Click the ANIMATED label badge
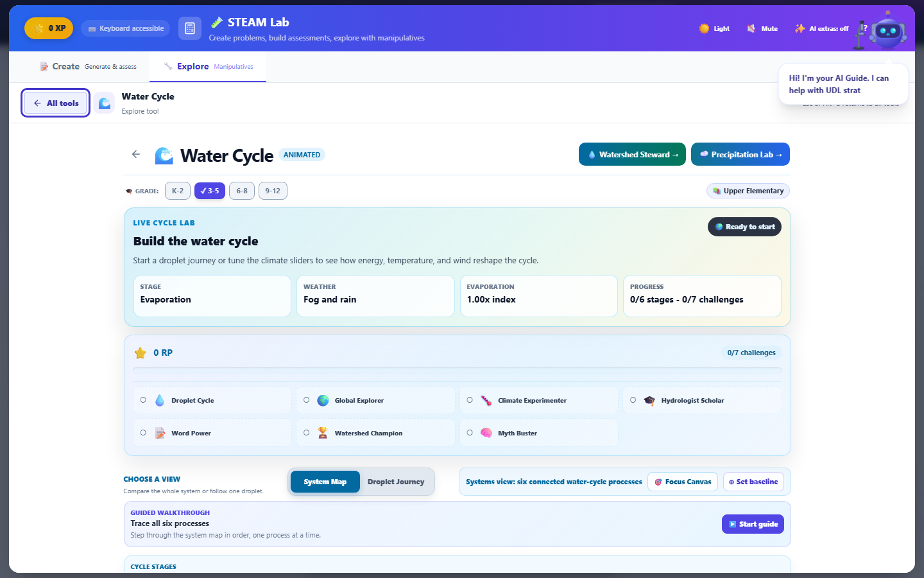The width and height of the screenshot is (924, 578). point(302,155)
